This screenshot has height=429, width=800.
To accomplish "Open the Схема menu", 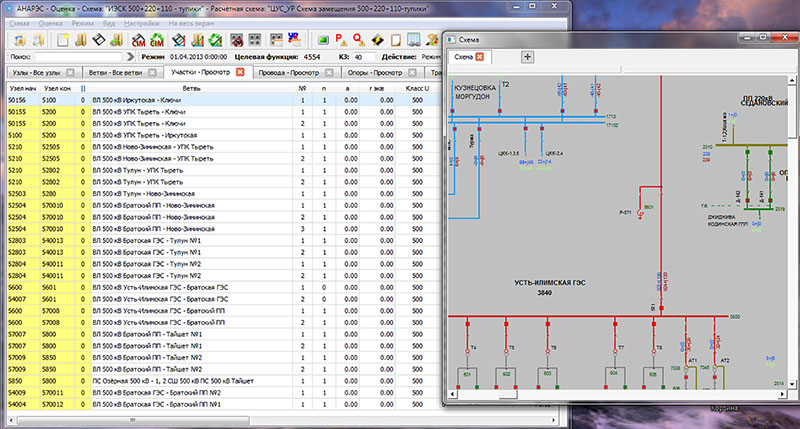I will click(x=19, y=23).
